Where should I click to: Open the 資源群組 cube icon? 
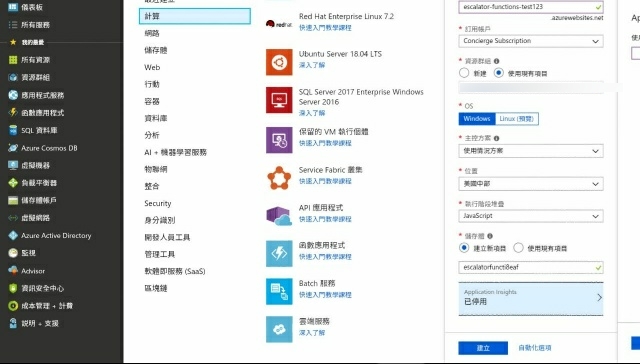click(x=13, y=78)
